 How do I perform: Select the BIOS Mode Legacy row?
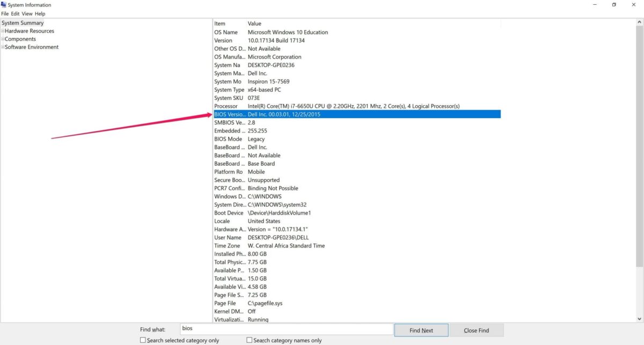point(357,139)
